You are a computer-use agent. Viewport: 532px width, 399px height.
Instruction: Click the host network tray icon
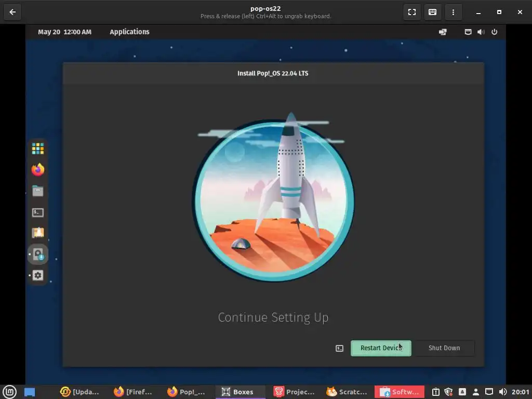(489, 392)
